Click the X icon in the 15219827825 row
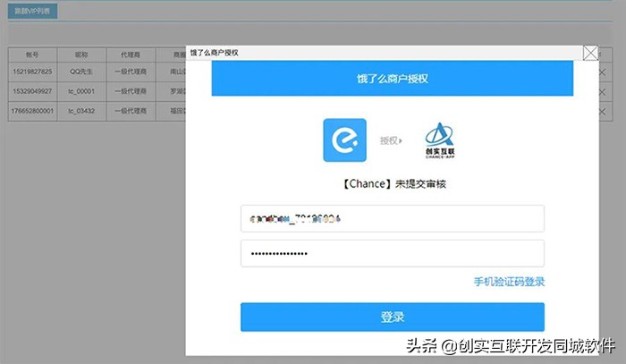The width and height of the screenshot is (626, 364). [x=603, y=72]
